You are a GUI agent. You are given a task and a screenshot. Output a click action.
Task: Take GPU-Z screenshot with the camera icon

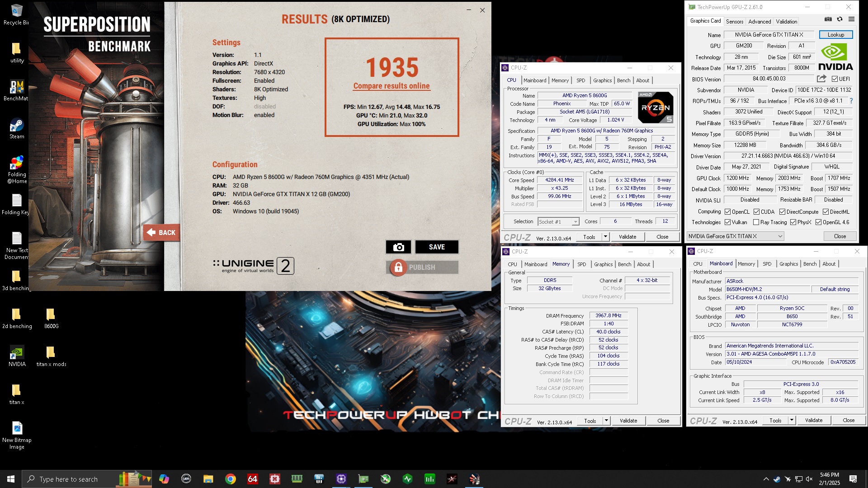[828, 19]
